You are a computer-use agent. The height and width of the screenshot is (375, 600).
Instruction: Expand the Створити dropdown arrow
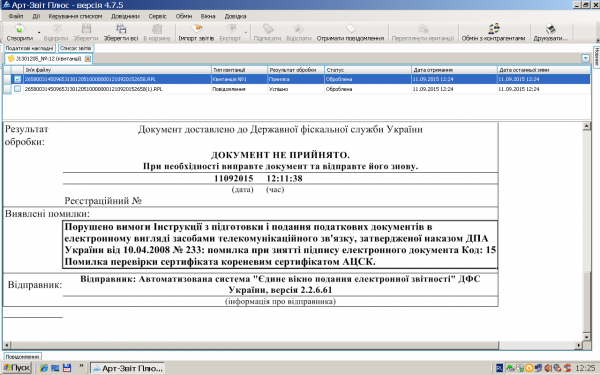pyautogui.click(x=39, y=33)
